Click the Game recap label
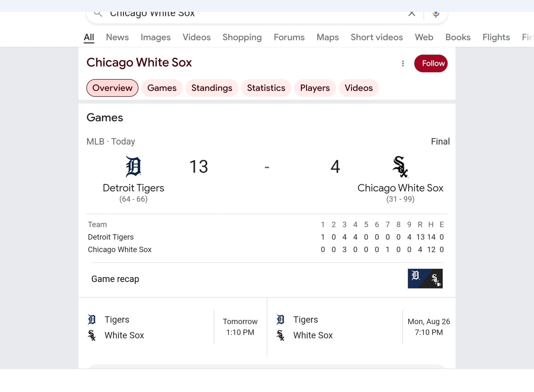 pos(115,279)
